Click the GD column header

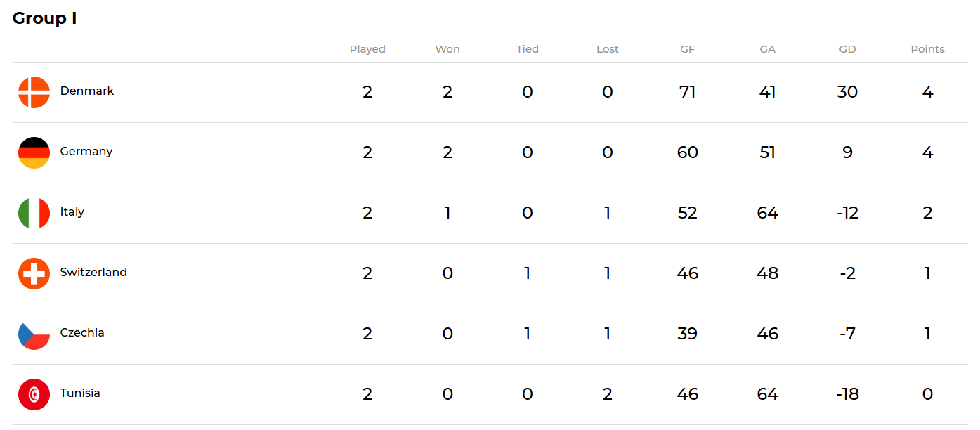[x=847, y=49]
